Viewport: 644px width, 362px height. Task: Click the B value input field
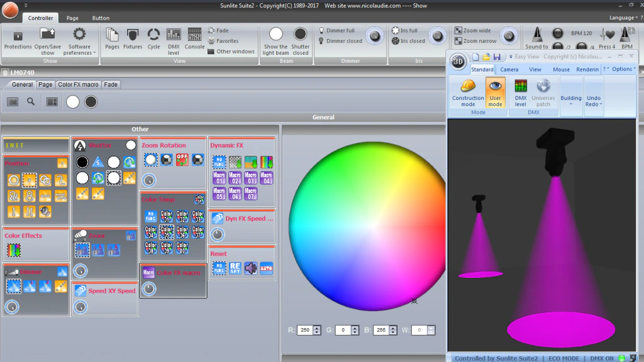(381, 330)
